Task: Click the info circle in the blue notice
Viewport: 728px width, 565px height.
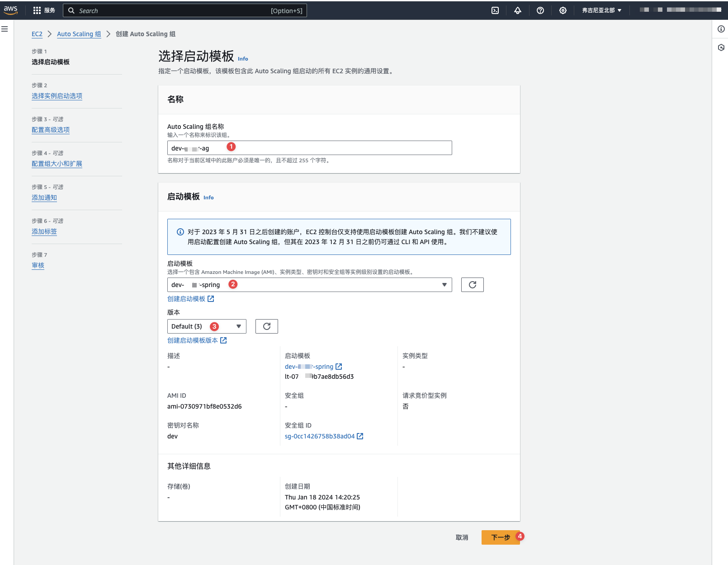Action: pyautogui.click(x=180, y=232)
